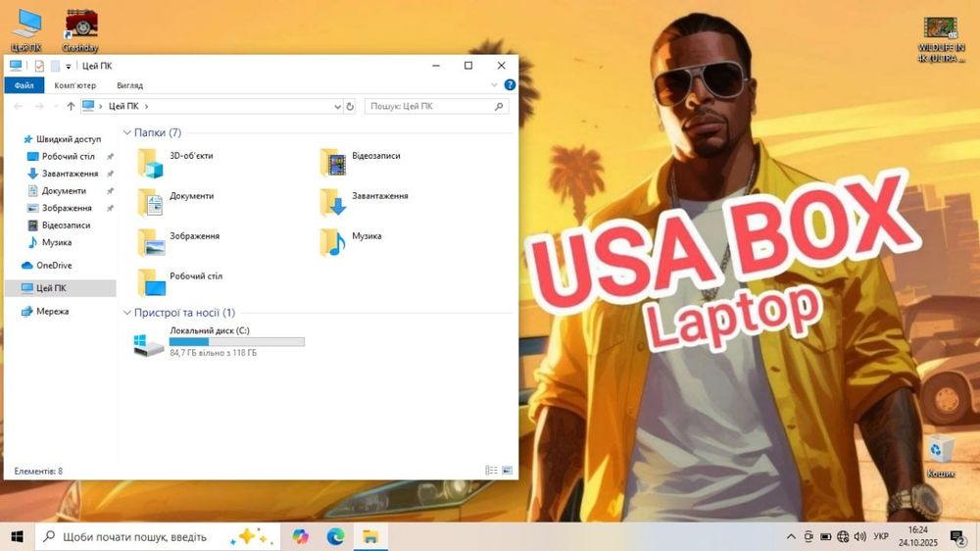Open the Customize Quick Access Toolbar dropdown arrow
The width and height of the screenshot is (980, 551).
pos(69,67)
